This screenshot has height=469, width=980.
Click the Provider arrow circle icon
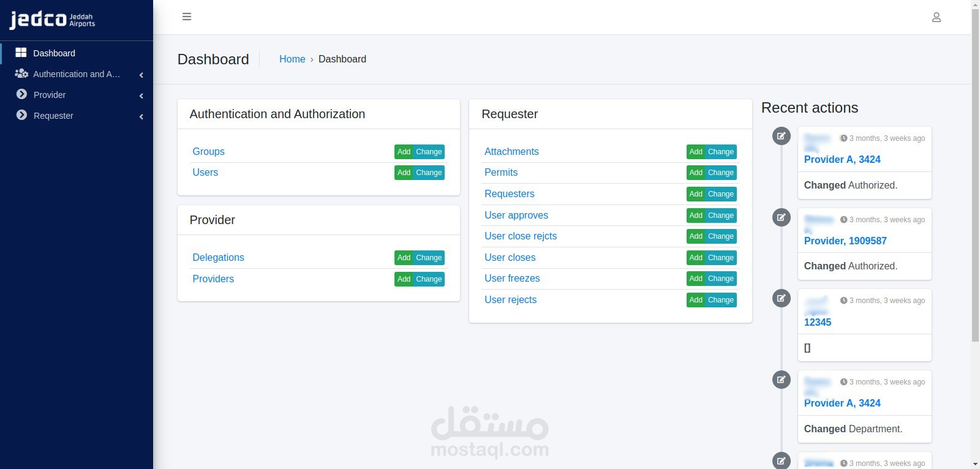(21, 94)
